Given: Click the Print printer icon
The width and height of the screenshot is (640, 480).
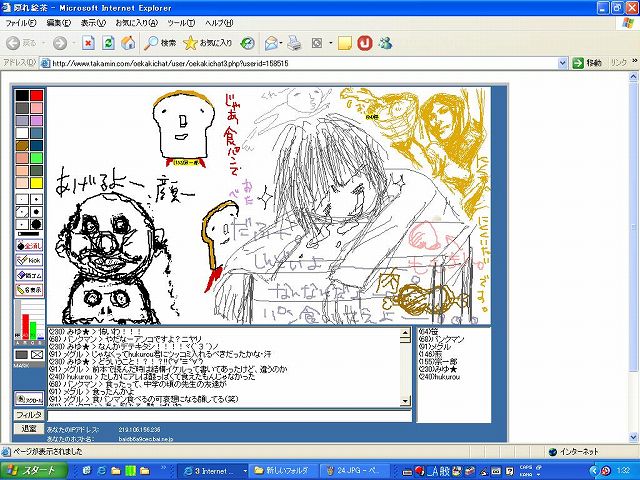Looking at the screenshot, I should [x=294, y=43].
